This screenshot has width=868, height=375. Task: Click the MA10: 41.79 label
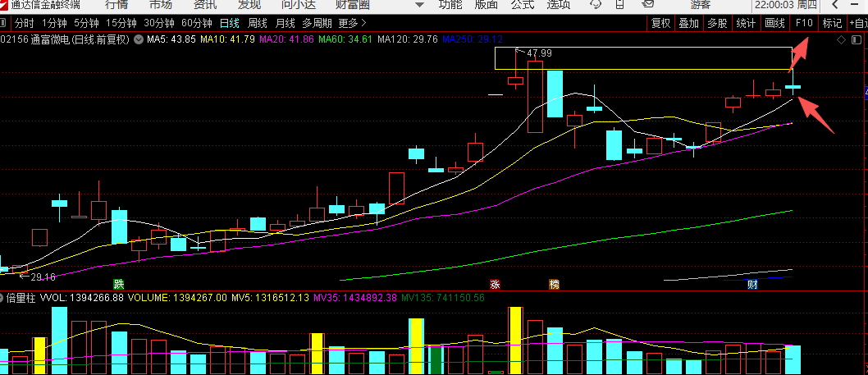[227, 40]
